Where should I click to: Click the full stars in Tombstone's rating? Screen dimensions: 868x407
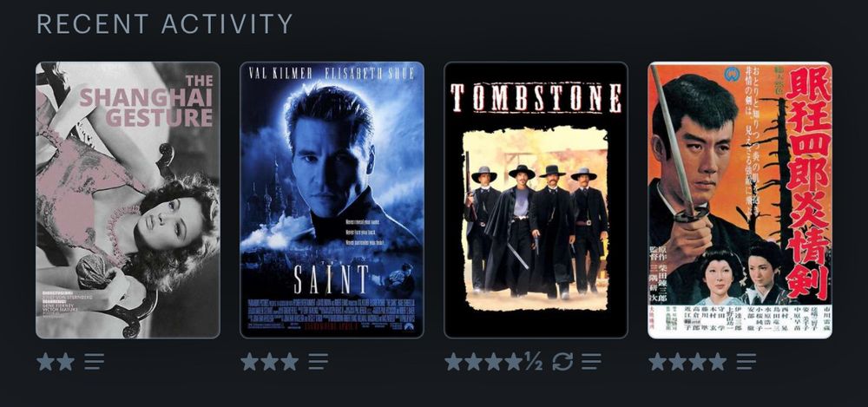[483, 362]
